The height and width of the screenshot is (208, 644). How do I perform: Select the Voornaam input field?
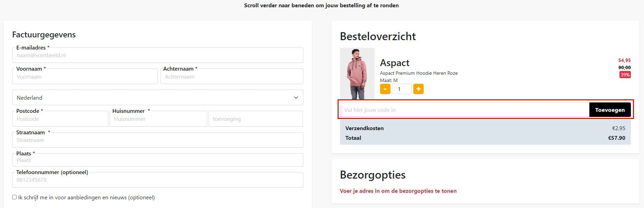pos(85,76)
